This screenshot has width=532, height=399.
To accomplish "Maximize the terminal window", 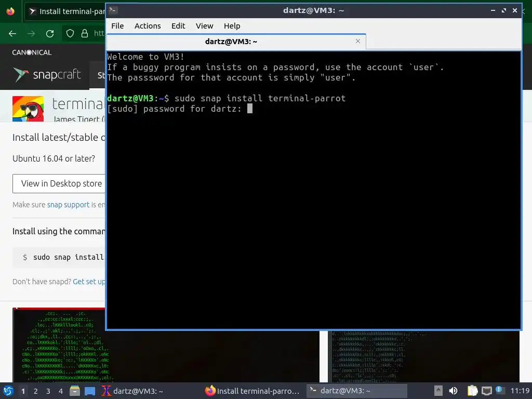I will point(504,10).
